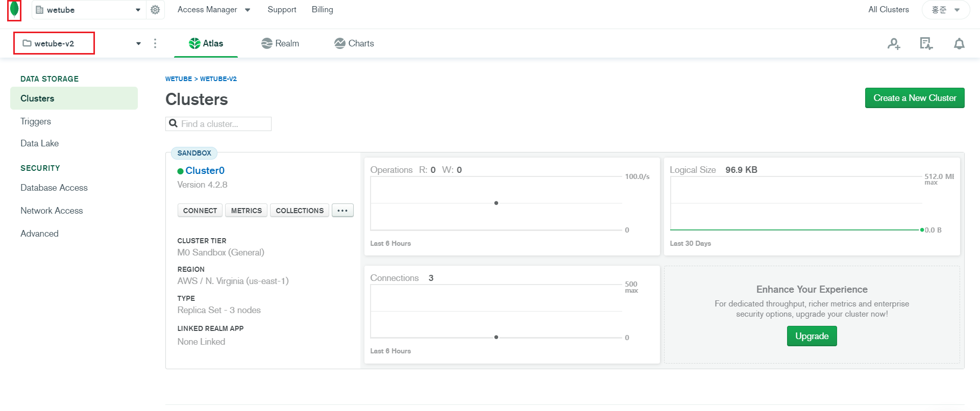Switch to the Realm tab
This screenshot has height=411, width=980.
(x=280, y=43)
